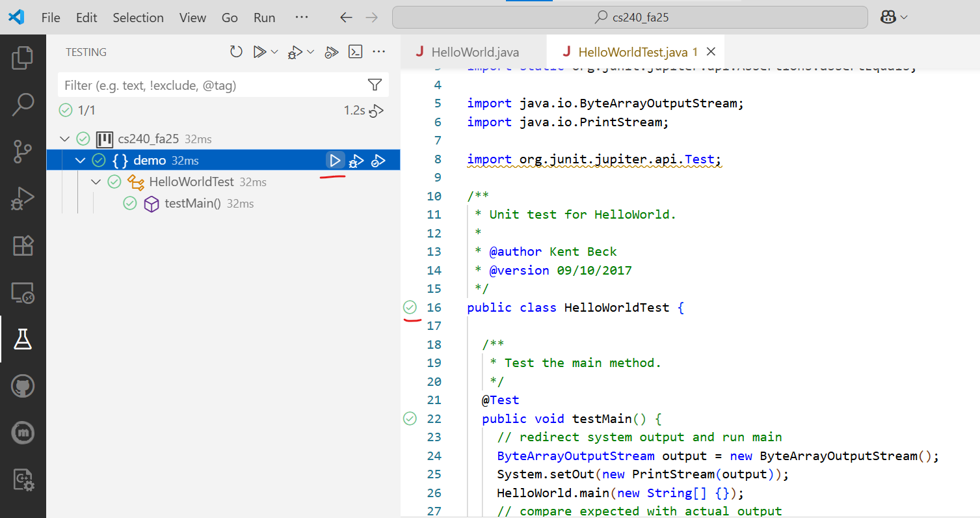Open the Maven icon in activity bar
980x518 pixels.
[23, 433]
